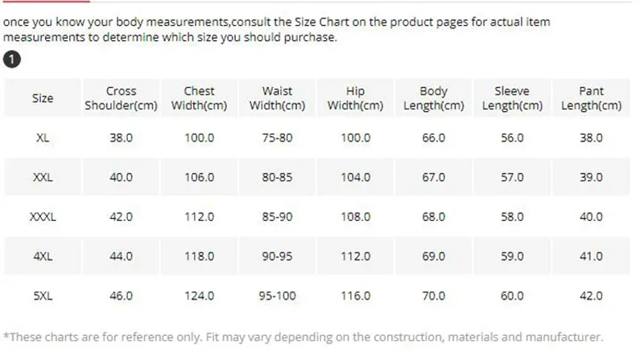The image size is (644, 356).
Task: Click the Body Length(cm) column header
Action: coord(434,97)
